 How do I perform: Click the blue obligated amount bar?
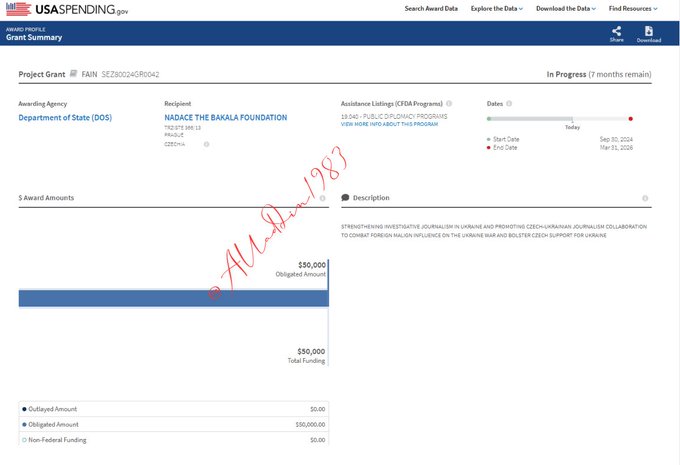pyautogui.click(x=173, y=298)
